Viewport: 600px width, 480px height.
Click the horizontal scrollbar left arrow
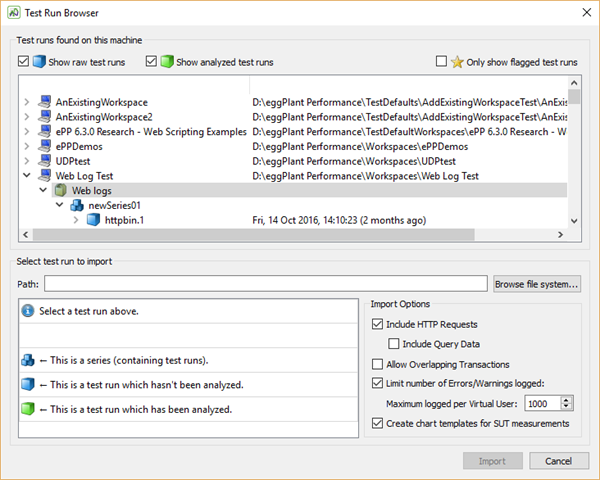coord(26,234)
